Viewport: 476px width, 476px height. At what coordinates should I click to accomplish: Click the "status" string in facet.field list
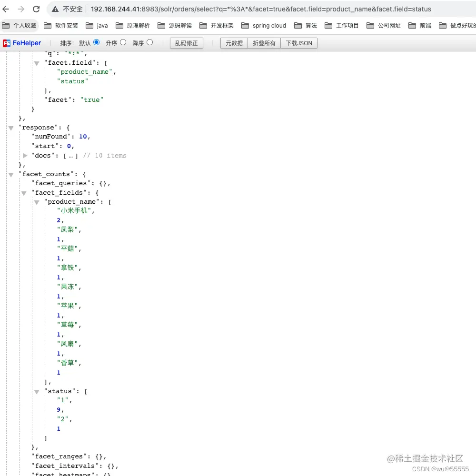click(72, 81)
